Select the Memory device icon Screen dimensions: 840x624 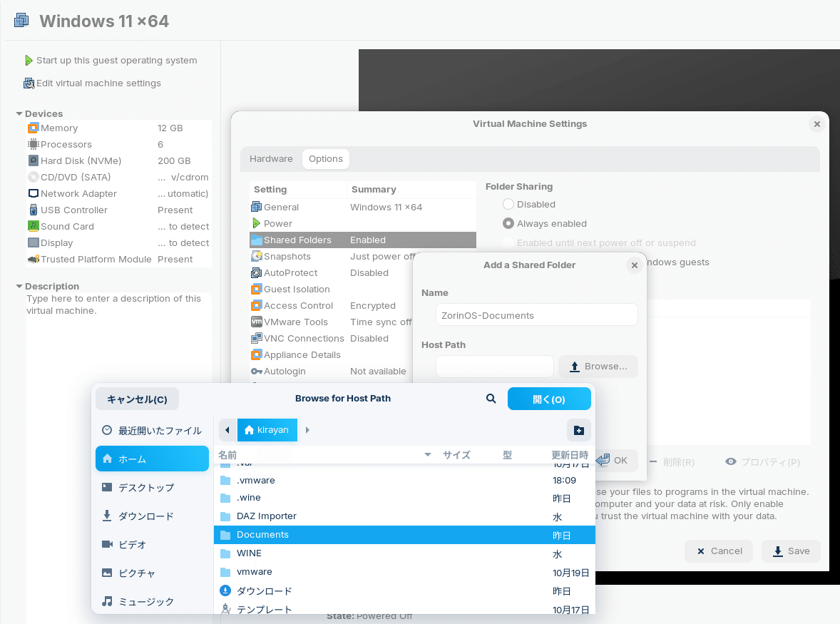(32, 128)
